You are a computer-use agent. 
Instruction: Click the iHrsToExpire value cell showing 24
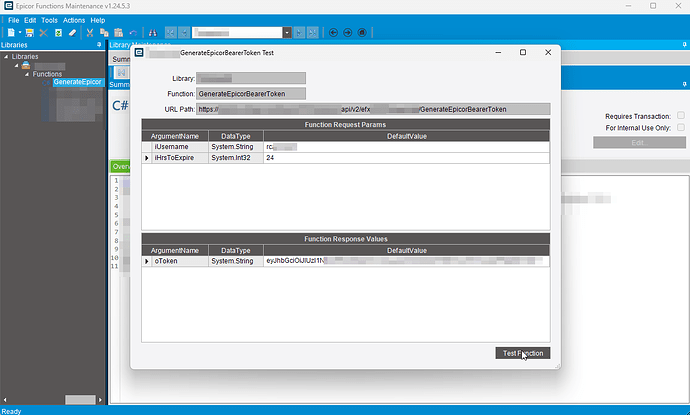tap(407, 158)
